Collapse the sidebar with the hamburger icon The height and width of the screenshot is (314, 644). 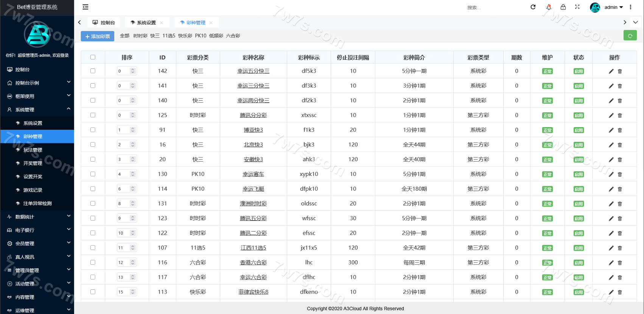tap(86, 7)
